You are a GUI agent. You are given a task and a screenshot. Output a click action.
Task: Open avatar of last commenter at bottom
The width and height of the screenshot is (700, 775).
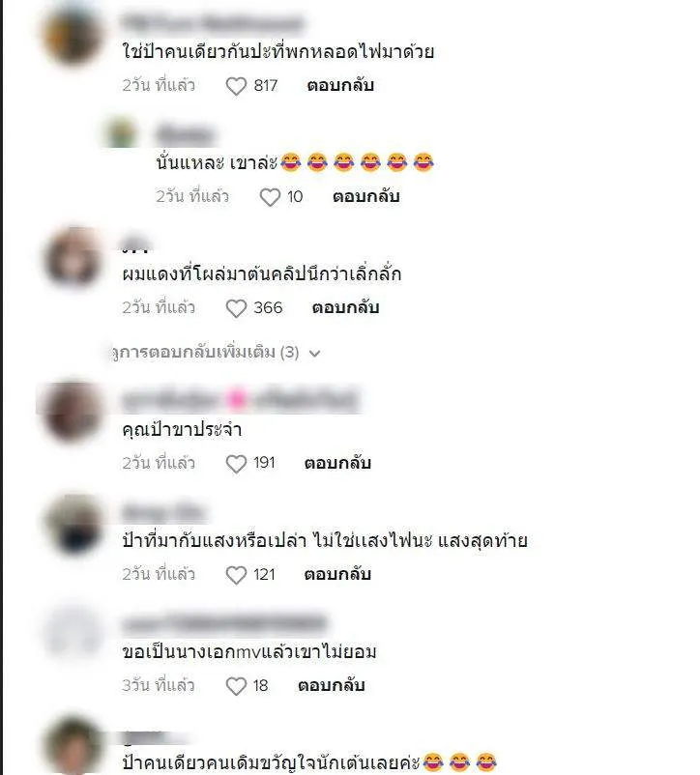73,745
